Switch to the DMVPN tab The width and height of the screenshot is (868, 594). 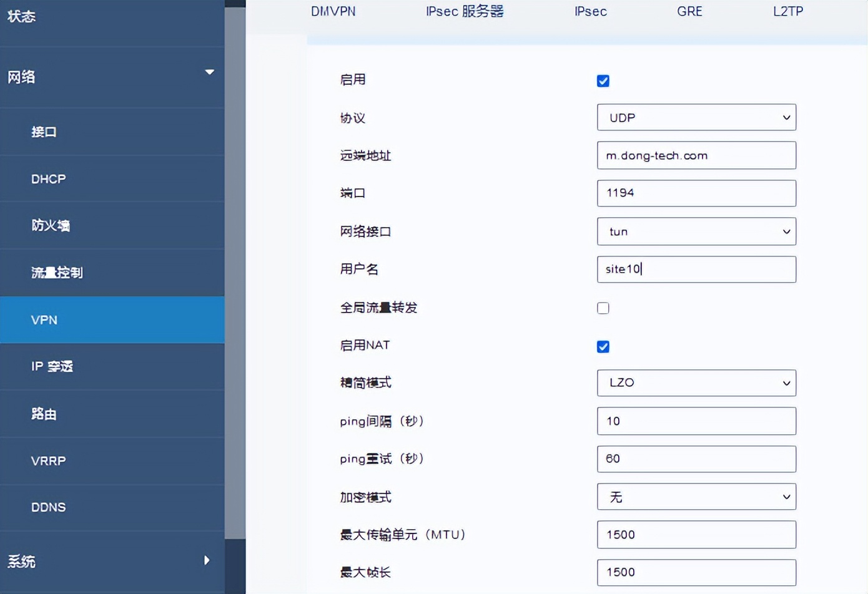coord(333,11)
